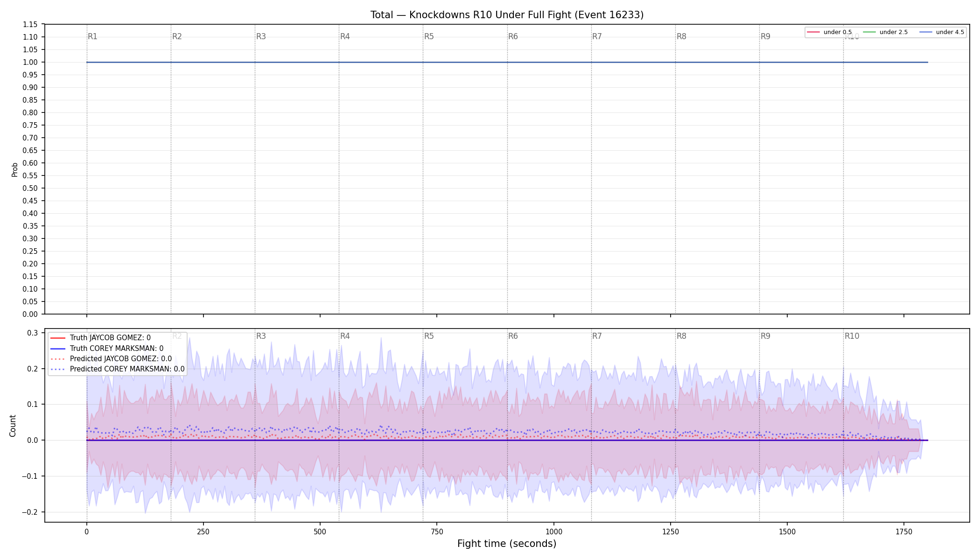
Task: Select the R1 round marker in top chart
Action: (x=92, y=36)
